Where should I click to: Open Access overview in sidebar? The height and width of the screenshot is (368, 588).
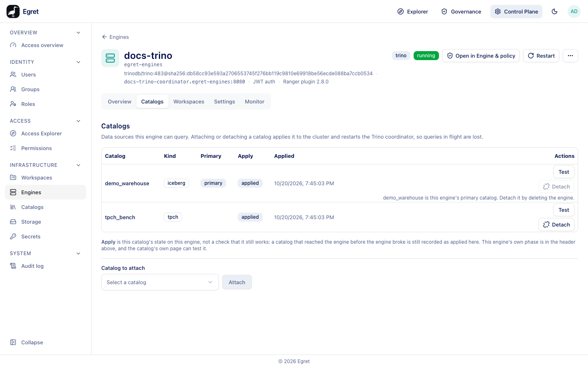pyautogui.click(x=45, y=45)
